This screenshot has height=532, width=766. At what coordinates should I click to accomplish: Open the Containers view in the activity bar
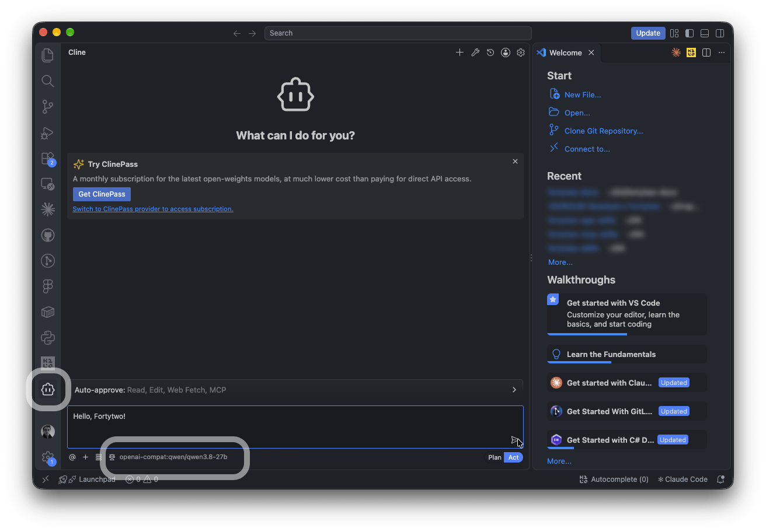pos(48,312)
